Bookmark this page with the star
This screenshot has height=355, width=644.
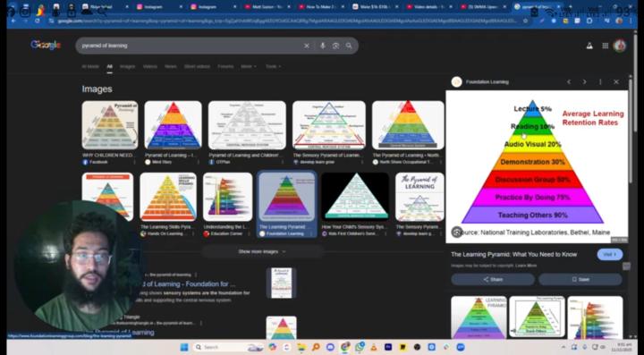click(525, 21)
